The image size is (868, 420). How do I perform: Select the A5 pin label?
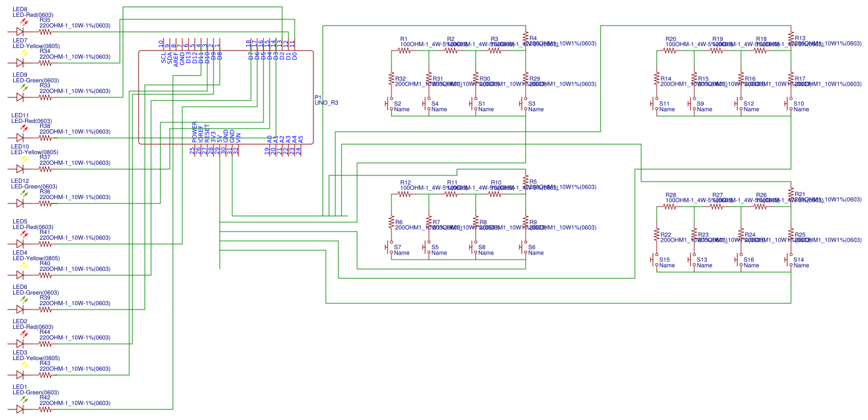point(300,140)
